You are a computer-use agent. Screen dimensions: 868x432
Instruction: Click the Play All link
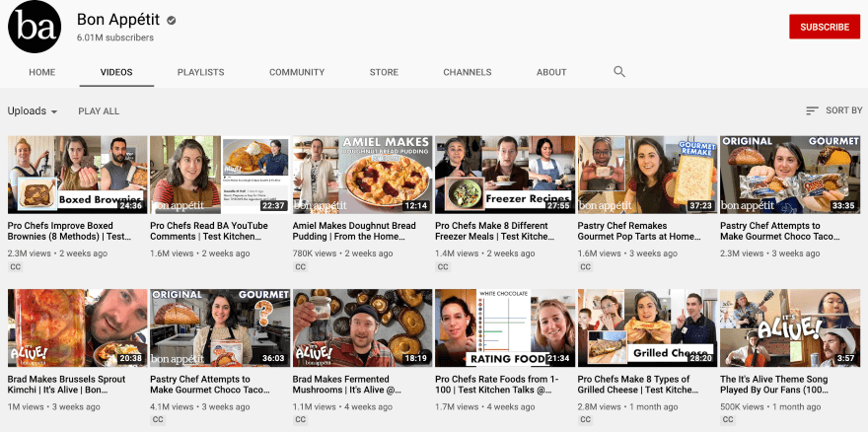(99, 111)
